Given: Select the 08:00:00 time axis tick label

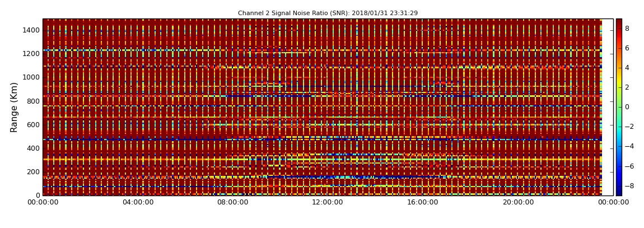Looking at the screenshot, I should pos(232,202).
